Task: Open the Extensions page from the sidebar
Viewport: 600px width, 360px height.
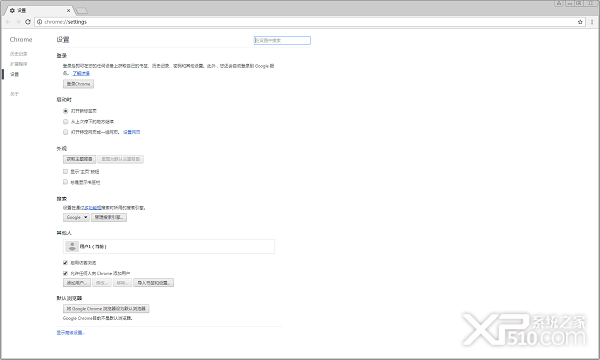Action: (x=19, y=64)
